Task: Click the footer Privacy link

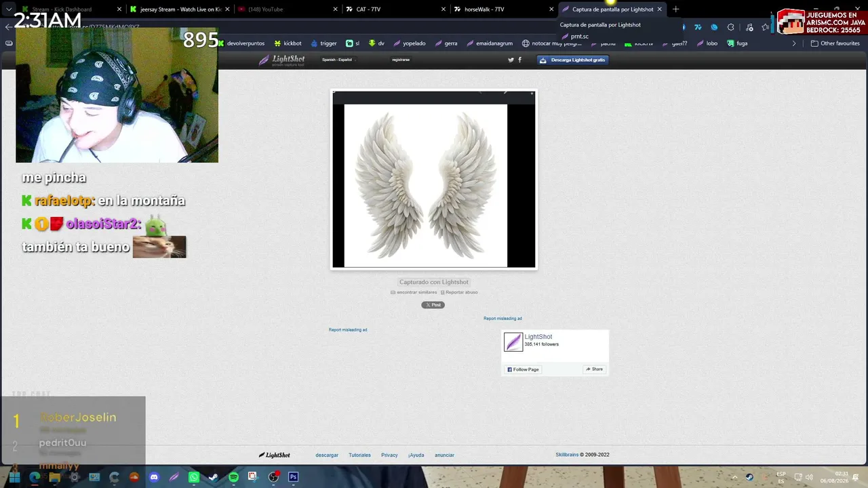Action: 389,455
